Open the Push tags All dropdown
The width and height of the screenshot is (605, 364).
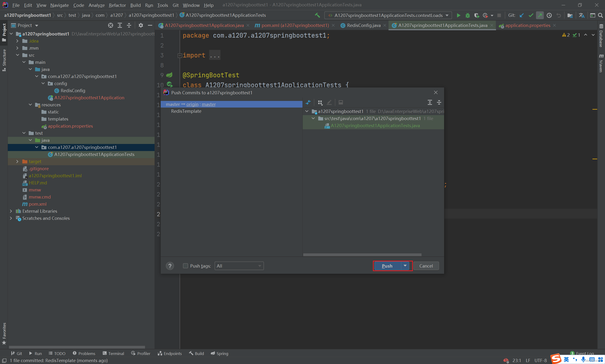(239, 266)
